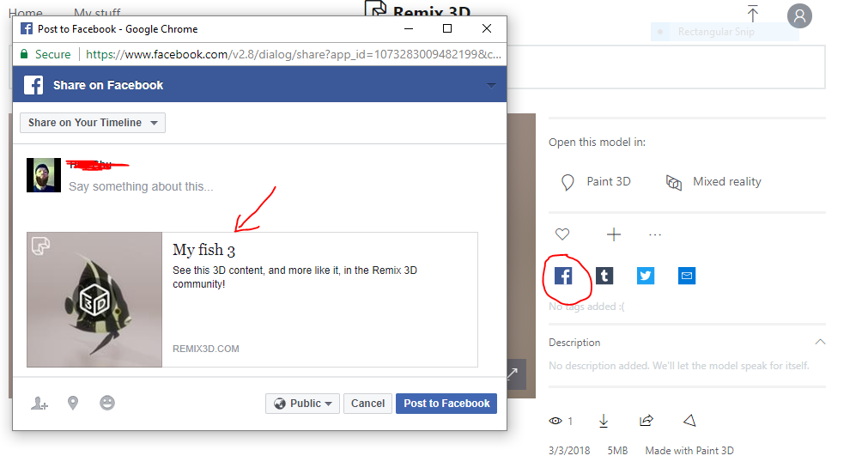The image size is (868, 474).
Task: Click the upload arrow icon at top
Action: [x=752, y=13]
